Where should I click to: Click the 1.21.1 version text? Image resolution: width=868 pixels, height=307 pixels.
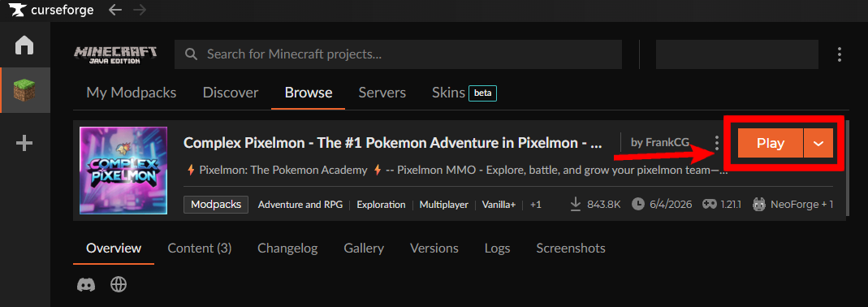[x=731, y=205]
